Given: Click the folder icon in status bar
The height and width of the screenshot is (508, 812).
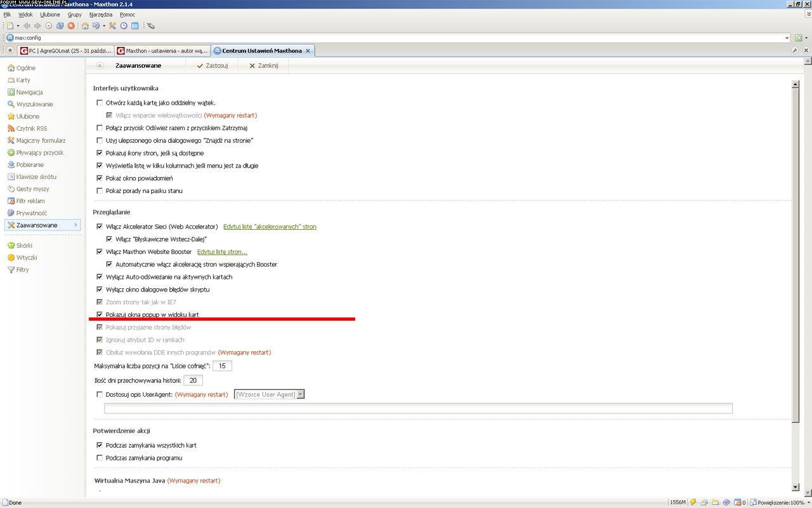Looking at the screenshot, I should coord(715,502).
